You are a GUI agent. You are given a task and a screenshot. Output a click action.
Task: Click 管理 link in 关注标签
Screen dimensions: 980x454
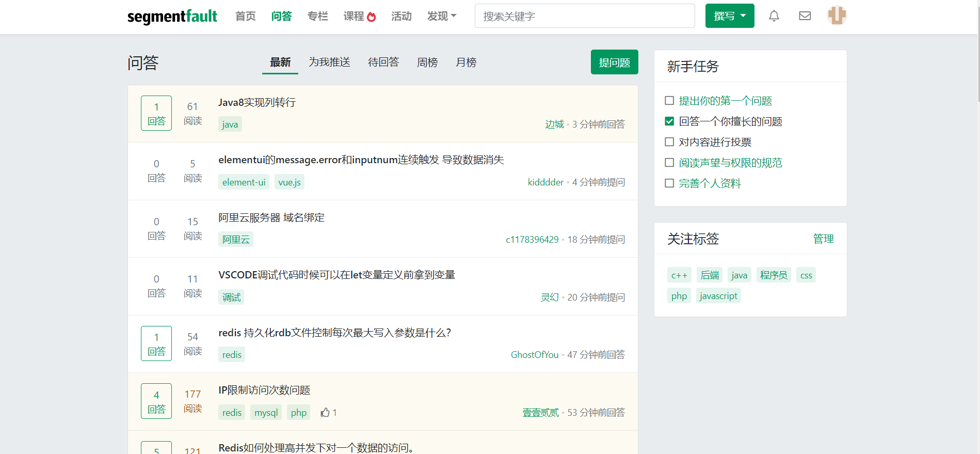823,239
